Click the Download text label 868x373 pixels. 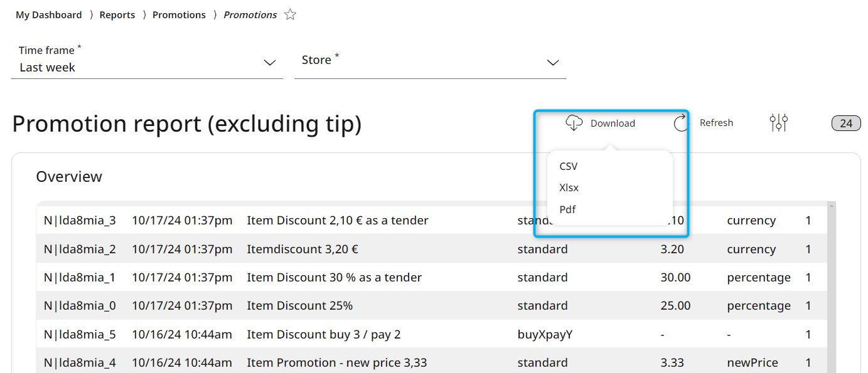click(613, 123)
